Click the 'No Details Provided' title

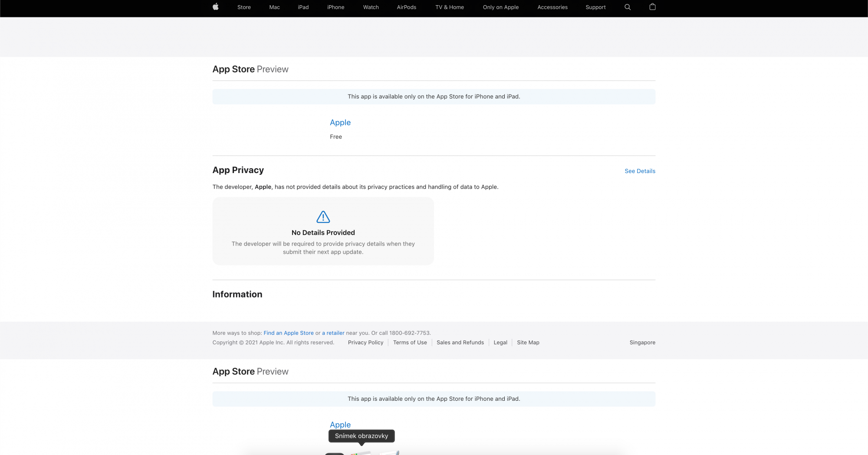click(323, 232)
